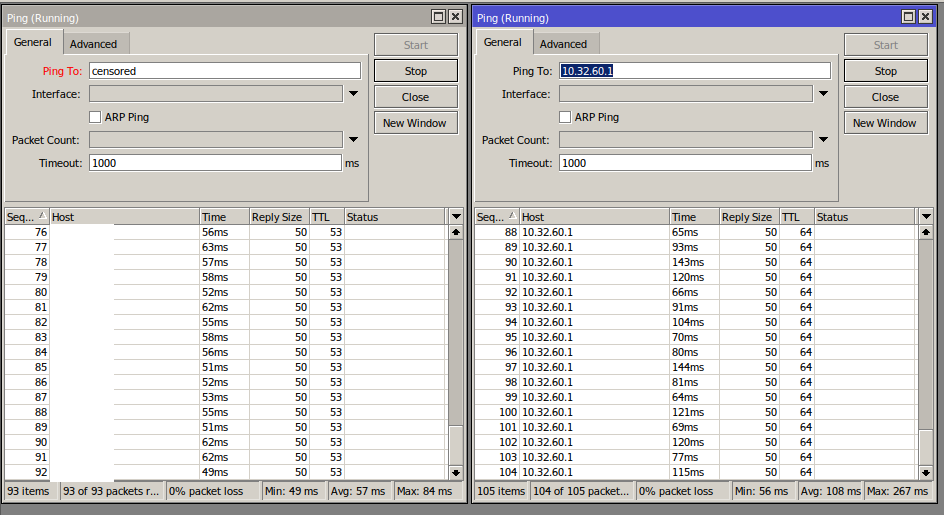Expand Packet Count arrow in right window
The width and height of the screenshot is (944, 515).
824,140
